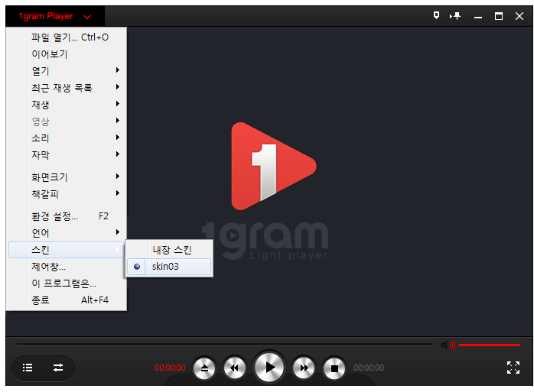Expand the 소리 submenu
Viewport: 534px width, 392px height.
(67, 138)
